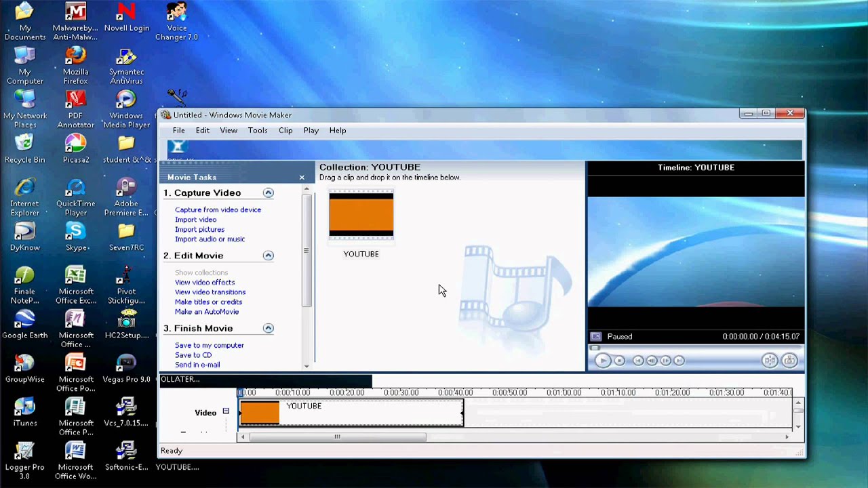Open View video transitions
The image size is (868, 488).
[210, 291]
